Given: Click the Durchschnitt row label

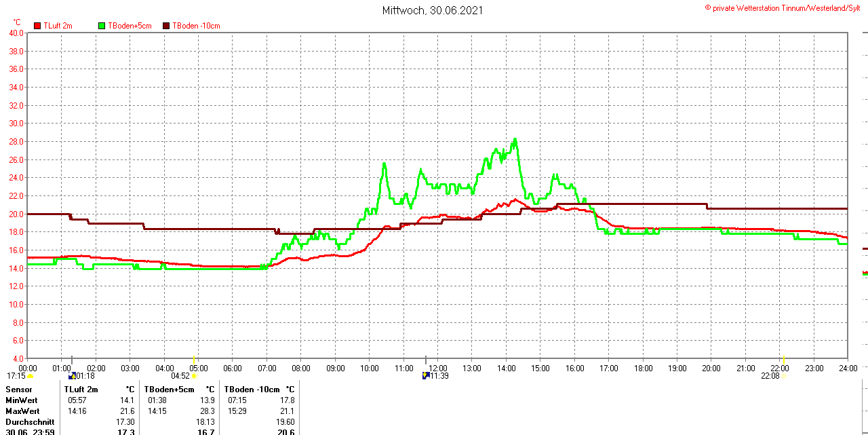Looking at the screenshot, I should pos(28,422).
